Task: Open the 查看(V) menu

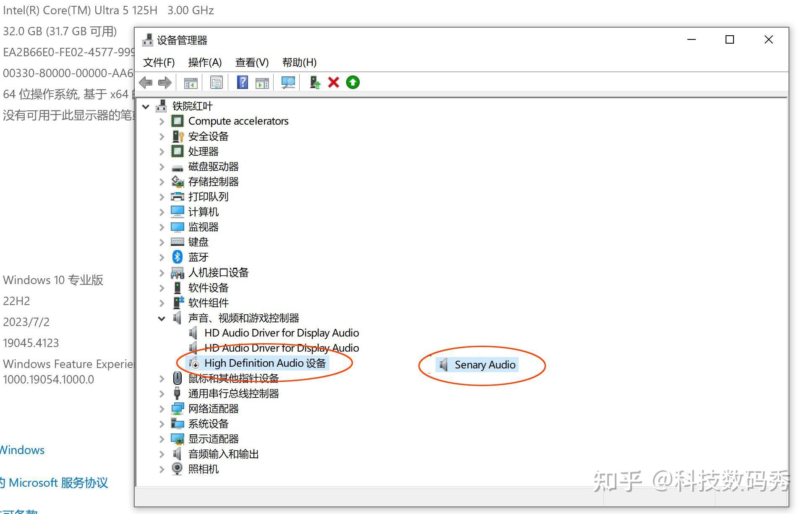Action: [x=251, y=62]
